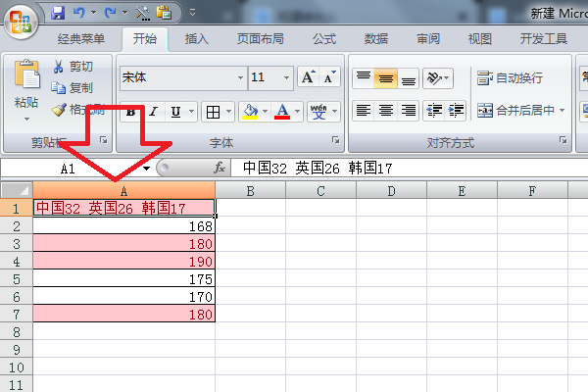Toggle left text alignment
Viewport: 588px width, 392px height.
[x=364, y=111]
